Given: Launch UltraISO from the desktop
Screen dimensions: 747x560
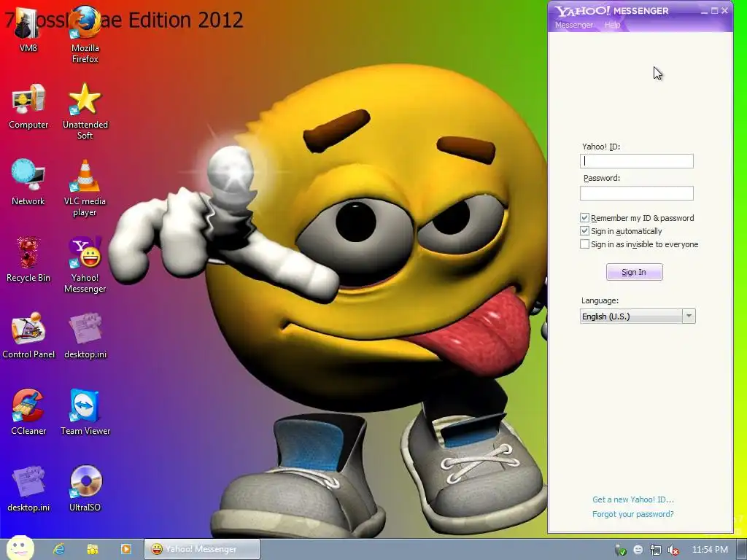Looking at the screenshot, I should [x=85, y=489].
